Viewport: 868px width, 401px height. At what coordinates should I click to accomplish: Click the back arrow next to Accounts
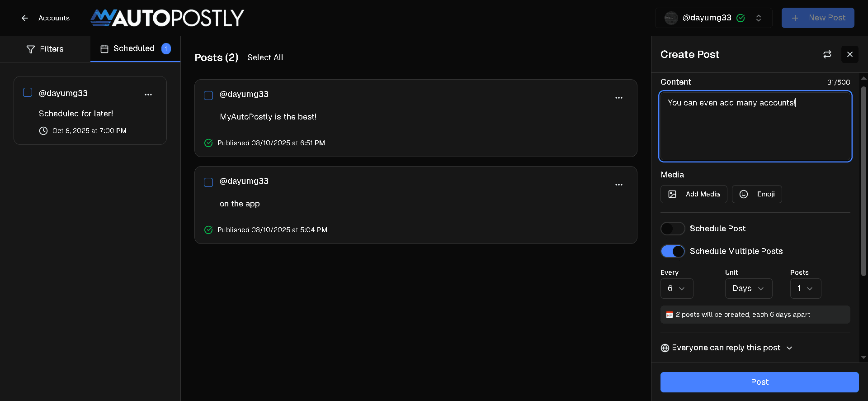pyautogui.click(x=25, y=18)
